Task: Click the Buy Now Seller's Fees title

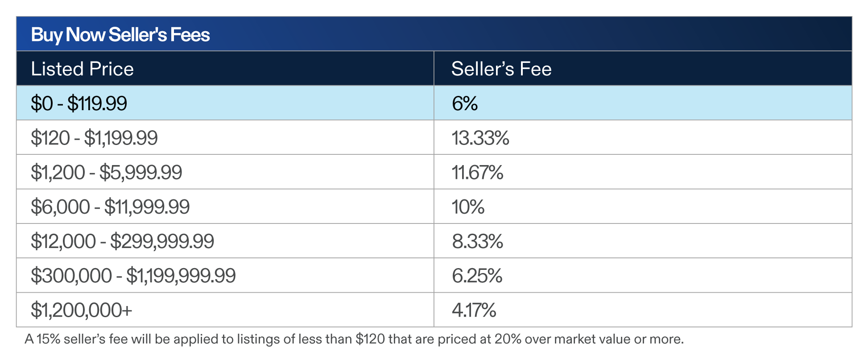Action: (120, 35)
